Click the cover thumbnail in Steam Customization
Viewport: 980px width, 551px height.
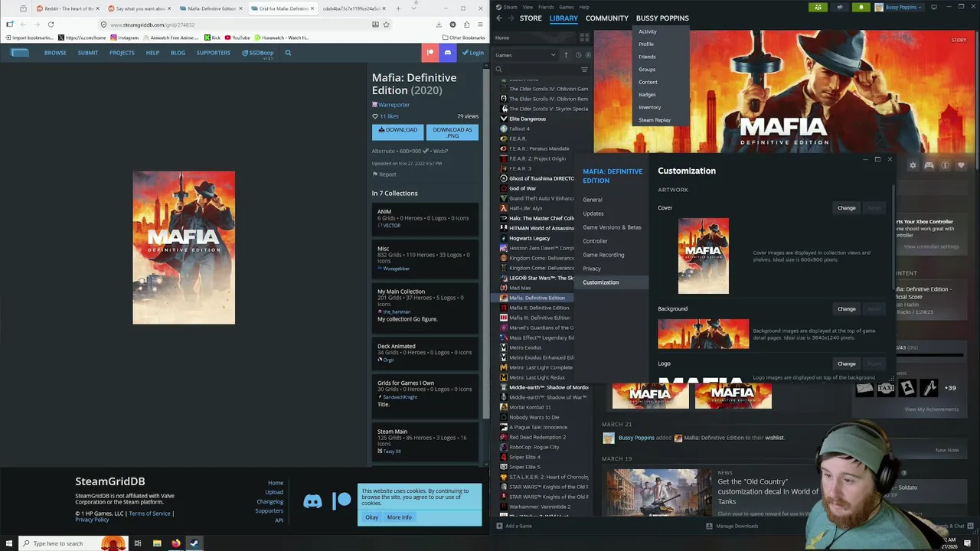(704, 256)
